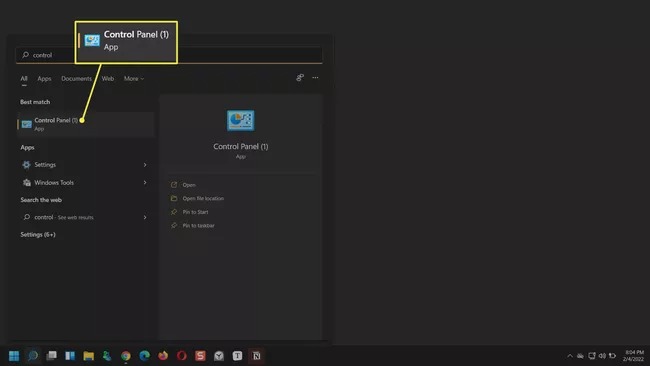Screen dimensions: 650x366
Task: Open the More filter dropdown
Action: pyautogui.click(x=134, y=78)
